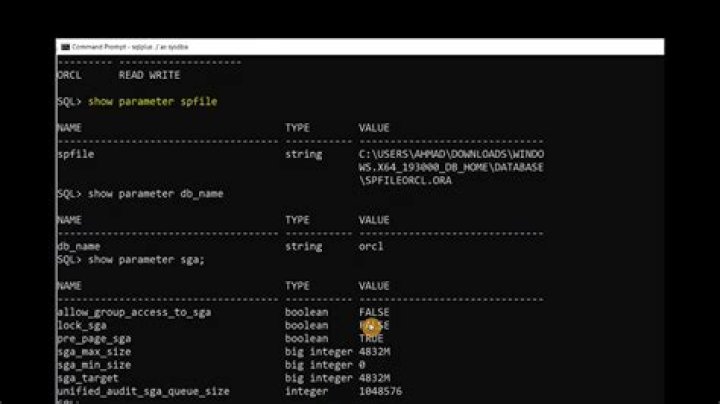Click the sga_target parameter name

point(88,378)
